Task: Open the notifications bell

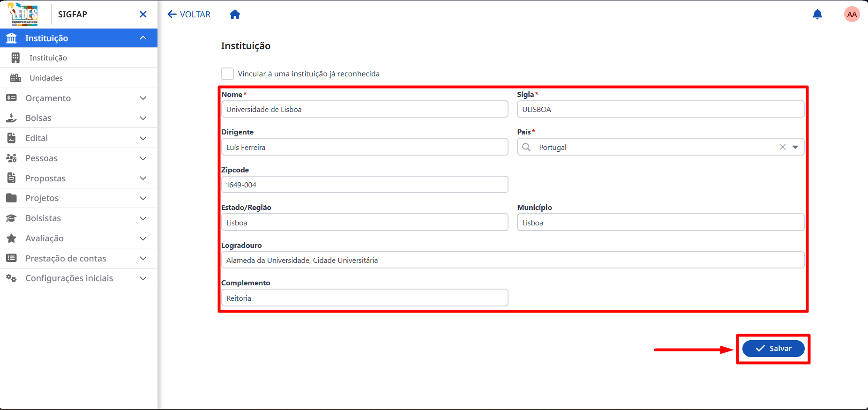Action: pyautogui.click(x=817, y=15)
